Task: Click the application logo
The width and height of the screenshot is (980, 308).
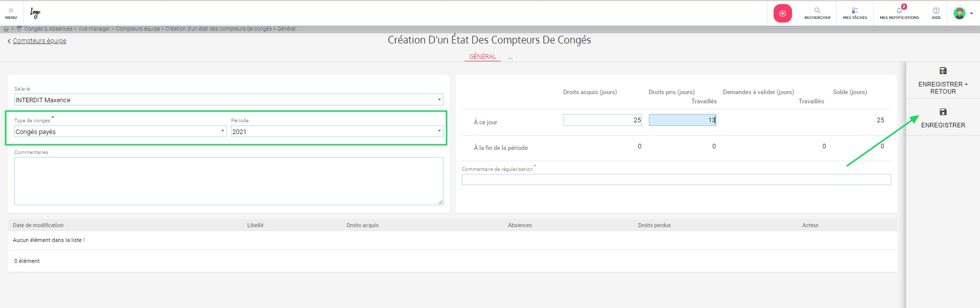Action: (x=35, y=13)
